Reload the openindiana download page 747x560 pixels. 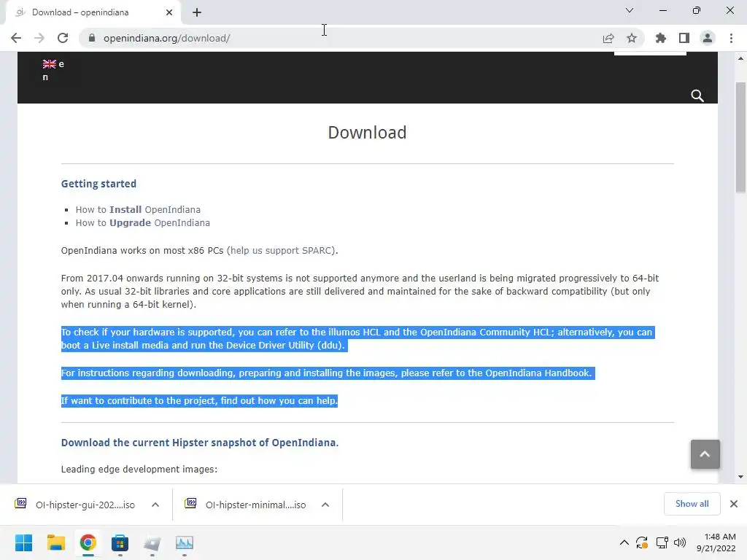(x=63, y=38)
